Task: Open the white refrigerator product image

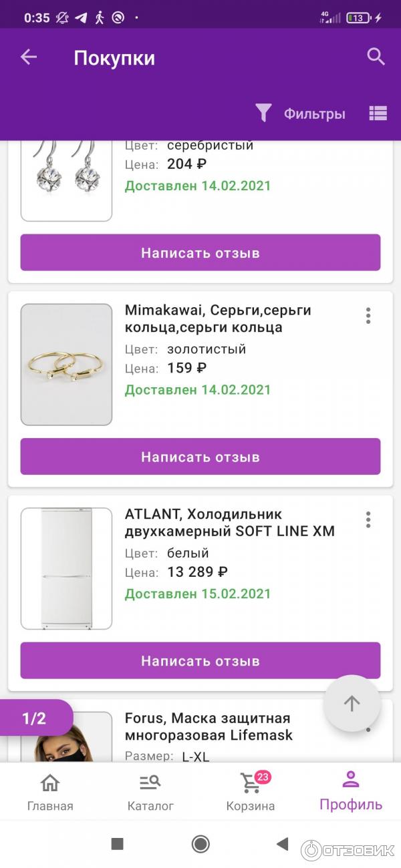Action: click(x=67, y=569)
